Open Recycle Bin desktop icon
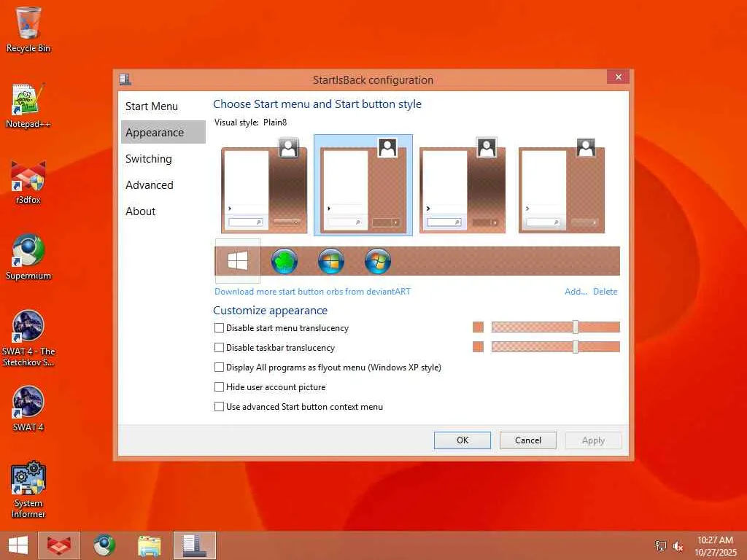Viewport: 747px width, 560px height. (28, 29)
